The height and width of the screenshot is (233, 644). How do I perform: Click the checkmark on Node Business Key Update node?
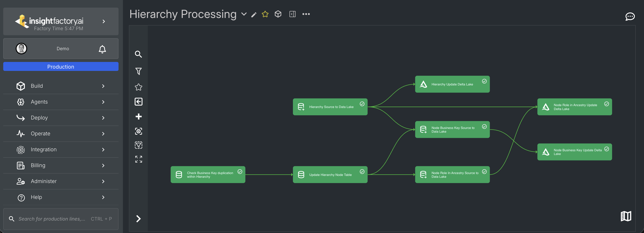point(606,149)
